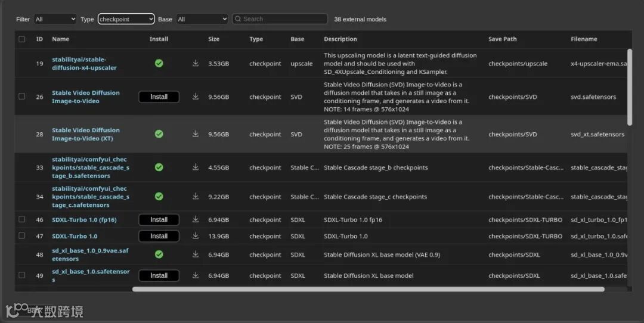The image size is (644, 323).
Task: Check the box for SDXL-Turbo 1.0 (fp16)
Action: (22, 219)
